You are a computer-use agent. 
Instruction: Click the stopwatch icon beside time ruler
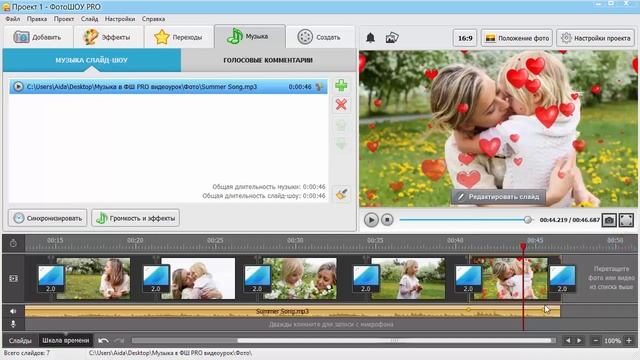(13, 243)
